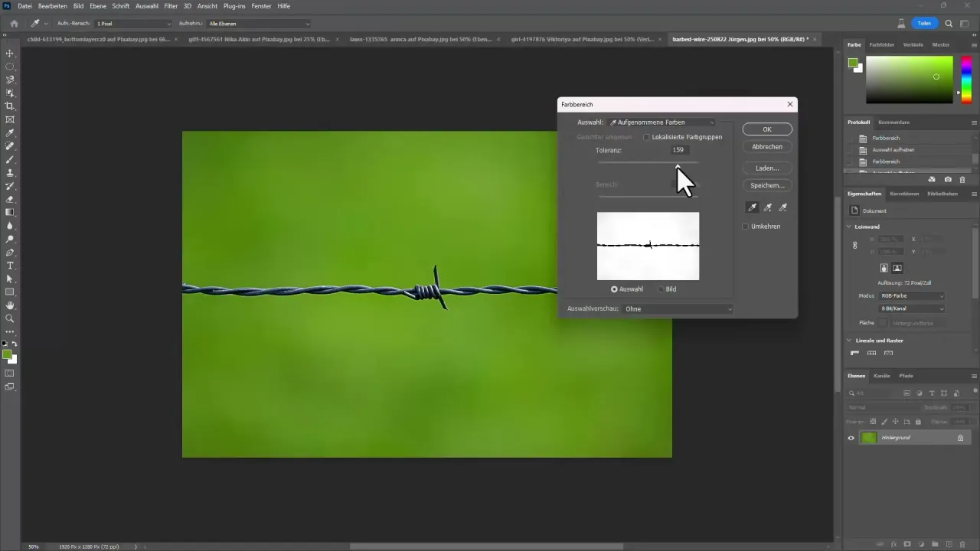
Task: Enable the Umkehren checkbox
Action: 745,226
